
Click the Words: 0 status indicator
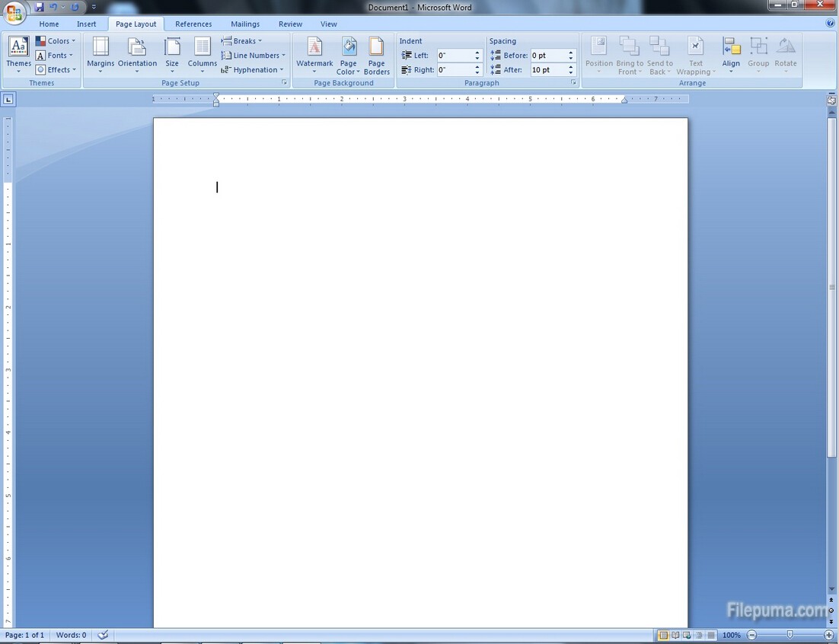(71, 635)
